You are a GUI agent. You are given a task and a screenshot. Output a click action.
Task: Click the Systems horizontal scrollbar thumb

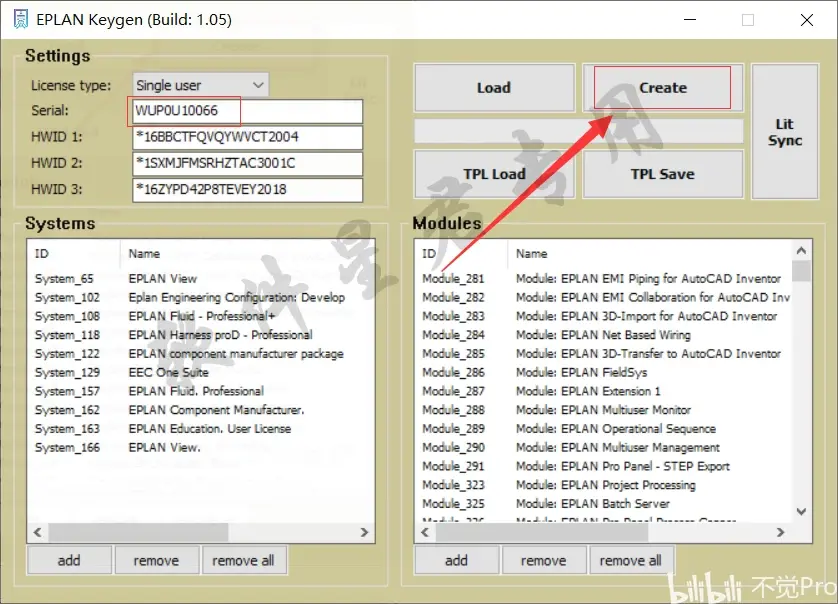click(138, 532)
